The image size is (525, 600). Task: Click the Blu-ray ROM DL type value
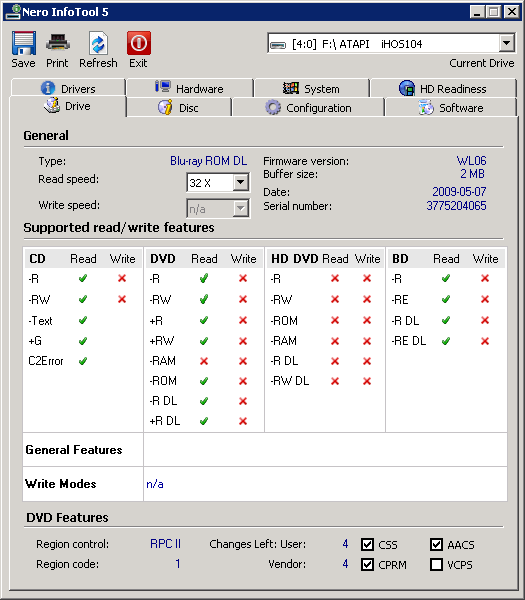click(x=209, y=161)
